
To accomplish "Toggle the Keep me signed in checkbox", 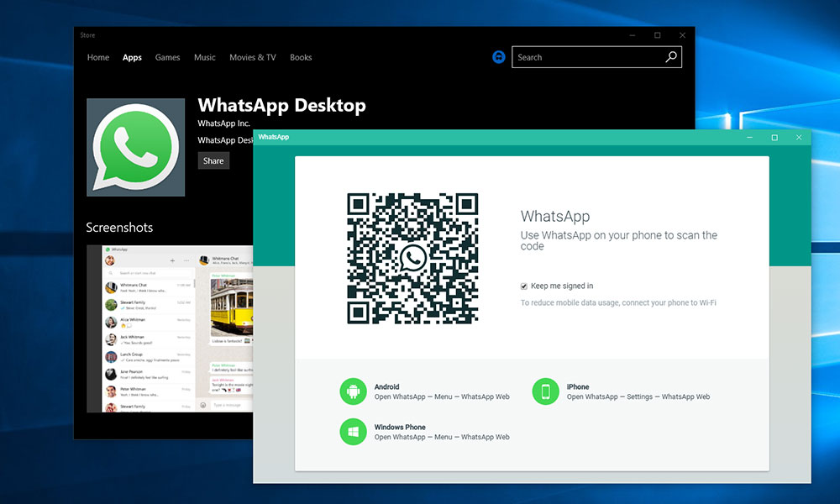I will point(524,286).
